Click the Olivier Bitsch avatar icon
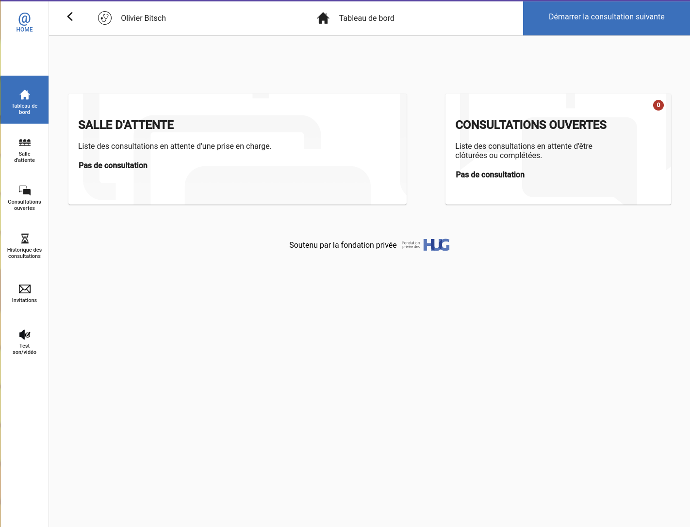Viewport: 690px width, 527px height. tap(105, 18)
